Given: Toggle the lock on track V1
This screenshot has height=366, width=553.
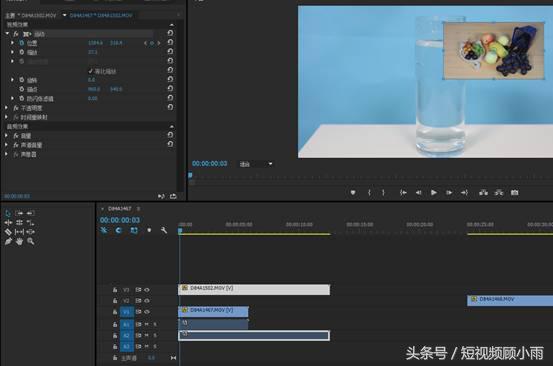Looking at the screenshot, I should 115,312.
